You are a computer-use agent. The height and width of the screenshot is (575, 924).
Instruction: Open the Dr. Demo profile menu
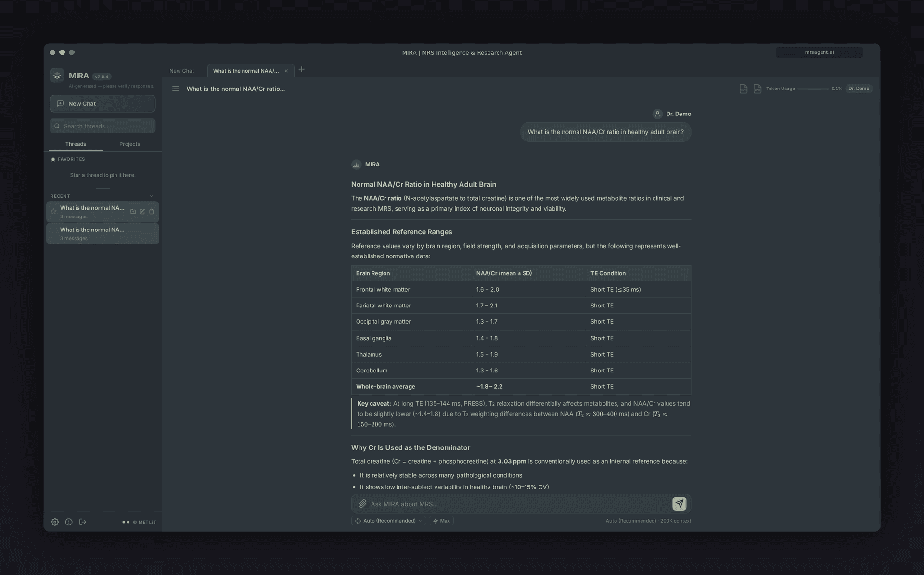pyautogui.click(x=859, y=89)
